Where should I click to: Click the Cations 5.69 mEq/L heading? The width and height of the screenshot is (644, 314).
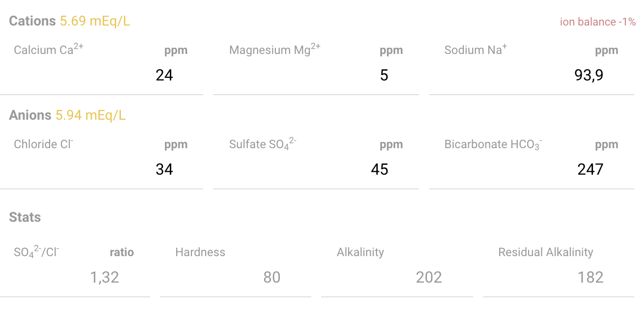pyautogui.click(x=70, y=21)
